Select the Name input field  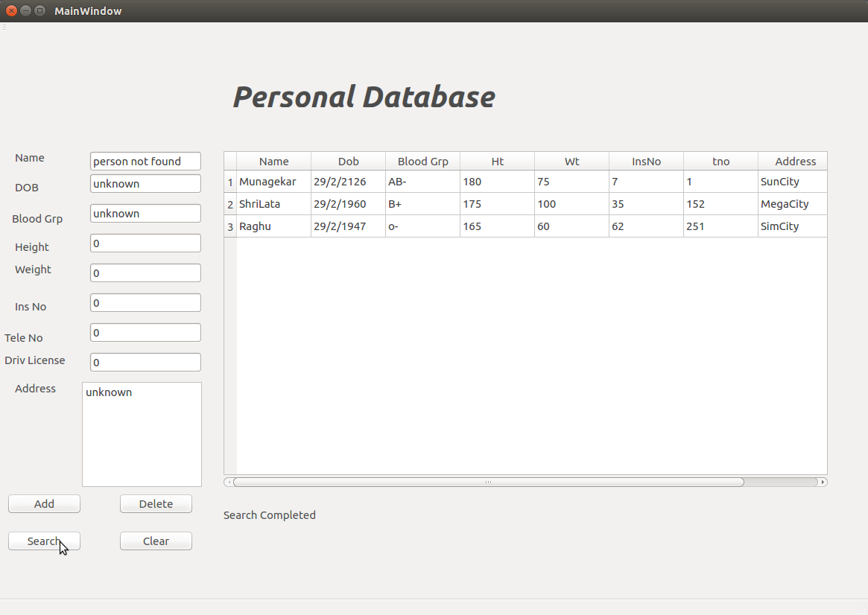145,161
